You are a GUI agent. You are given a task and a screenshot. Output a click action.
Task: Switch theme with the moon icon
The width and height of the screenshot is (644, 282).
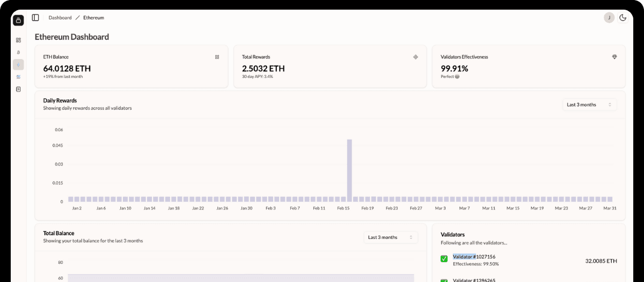point(623,18)
